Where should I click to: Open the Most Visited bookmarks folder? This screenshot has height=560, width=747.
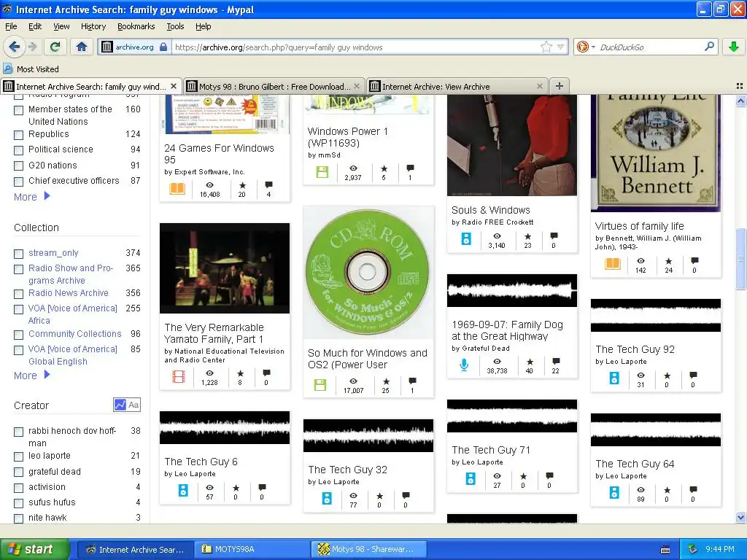[x=31, y=69]
